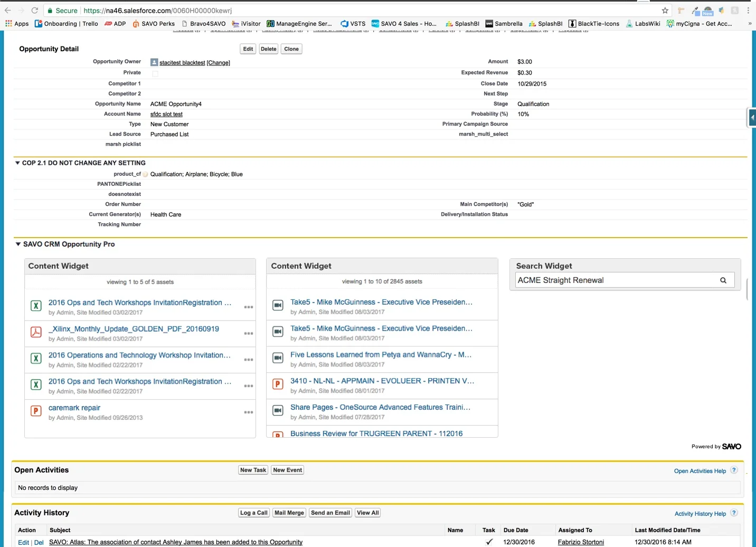756x547 pixels.
Task: Open the PDF icon for _Xilinx_Monthly_Update
Action: (x=36, y=332)
